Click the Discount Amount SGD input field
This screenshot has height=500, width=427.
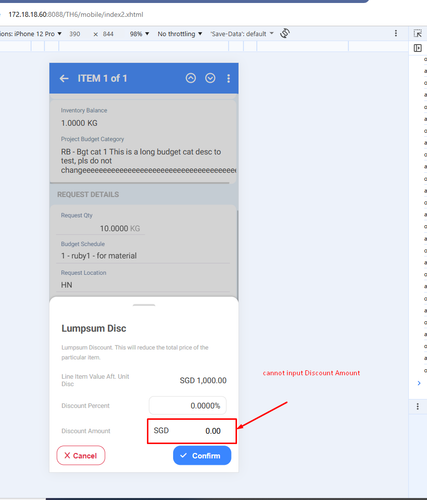(x=192, y=431)
